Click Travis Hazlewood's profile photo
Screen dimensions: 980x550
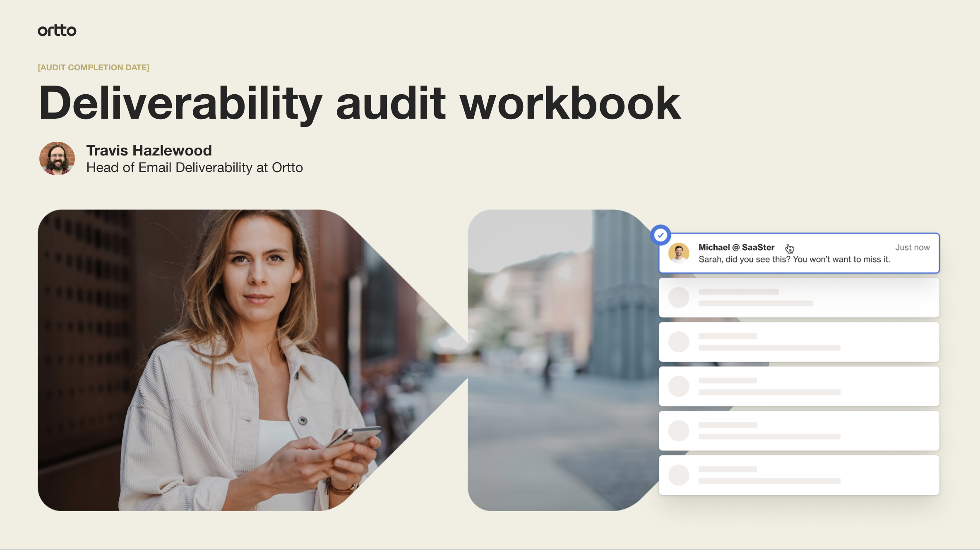click(x=57, y=159)
